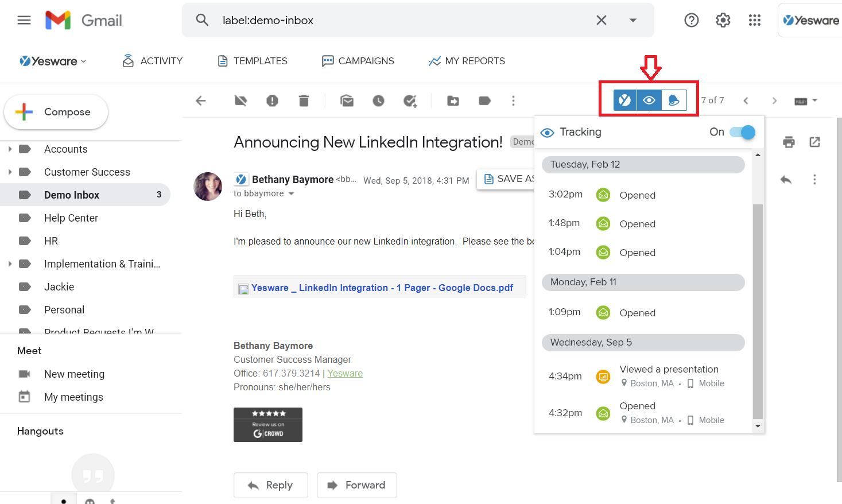Screen dimensions: 842x504
Task: Click the Yesware logo icon in email toolbar
Action: (x=624, y=100)
